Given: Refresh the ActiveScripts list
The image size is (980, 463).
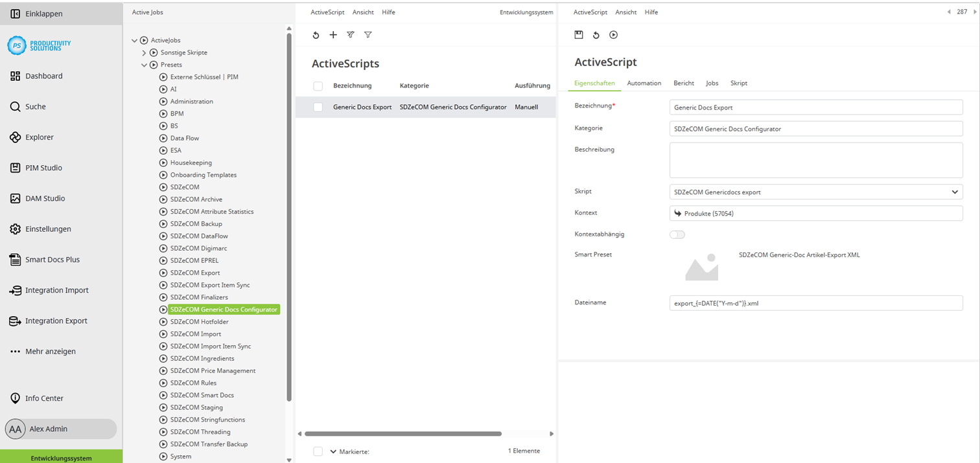Looking at the screenshot, I should point(316,35).
